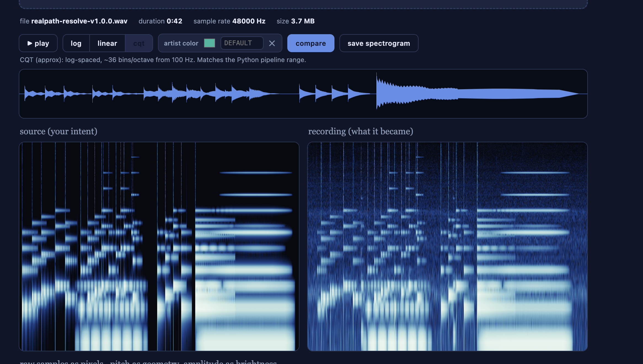Image resolution: width=643 pixels, height=364 pixels.
Task: Toggle the compare view button
Action: [311, 43]
